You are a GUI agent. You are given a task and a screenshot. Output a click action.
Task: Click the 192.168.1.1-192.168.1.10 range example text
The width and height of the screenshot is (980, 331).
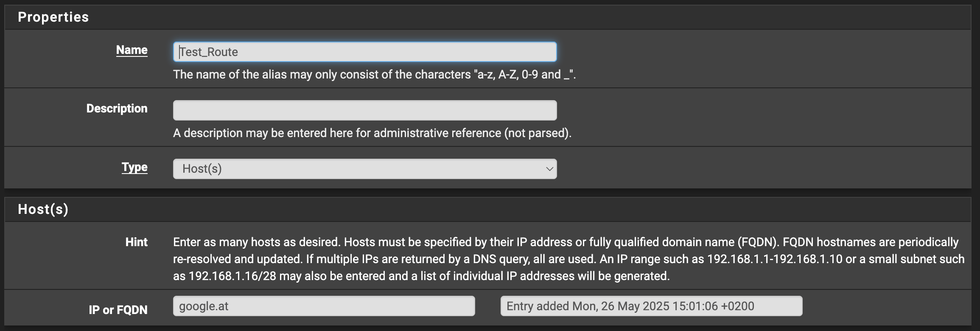(774, 259)
